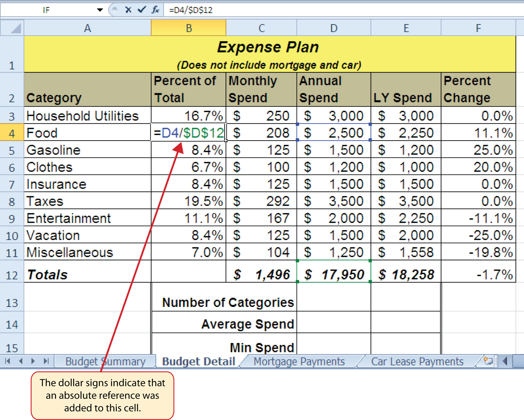Image resolution: width=524 pixels, height=420 pixels.
Task: Select the Budget Detail sheet tab
Action: click(x=199, y=361)
